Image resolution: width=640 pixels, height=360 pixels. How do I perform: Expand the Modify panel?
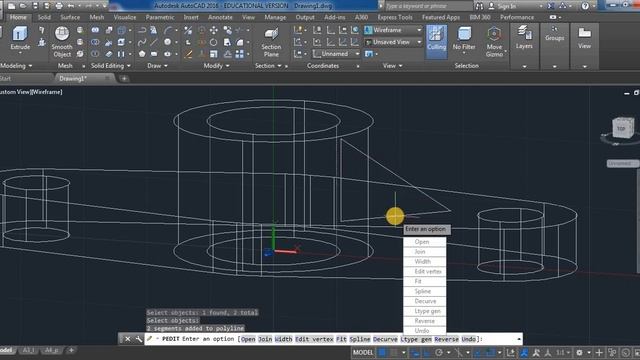click(216, 66)
